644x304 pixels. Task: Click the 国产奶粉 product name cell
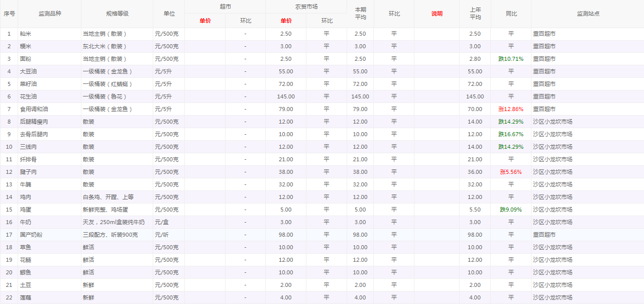[x=31, y=235]
